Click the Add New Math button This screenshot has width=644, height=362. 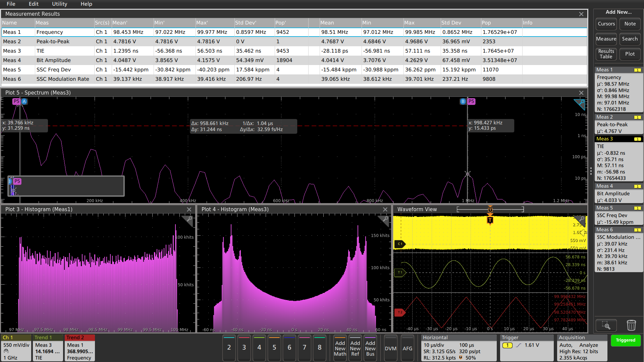[340, 348]
